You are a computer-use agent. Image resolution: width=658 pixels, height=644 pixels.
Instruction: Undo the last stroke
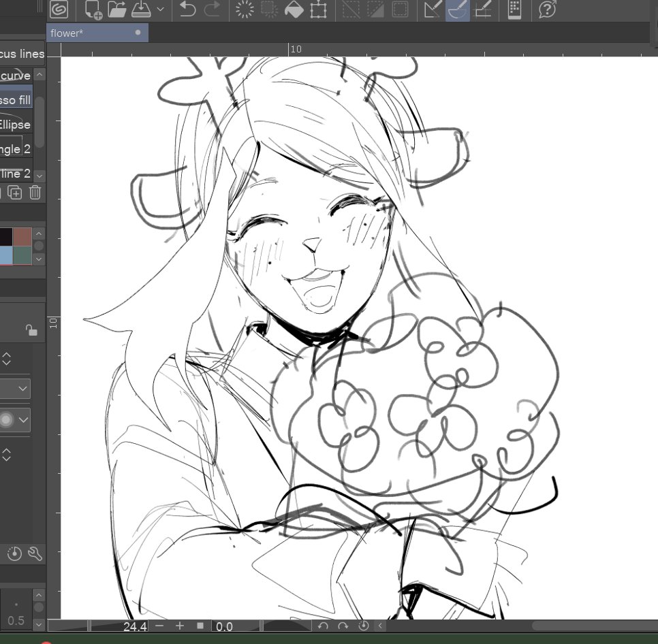point(187,10)
